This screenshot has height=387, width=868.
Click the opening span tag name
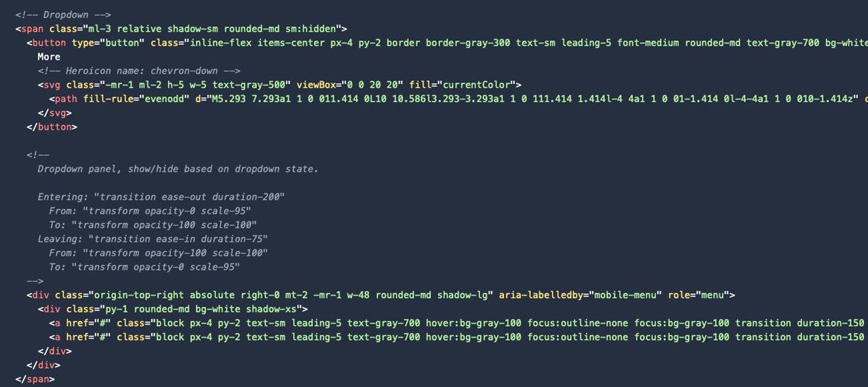[x=32, y=29]
